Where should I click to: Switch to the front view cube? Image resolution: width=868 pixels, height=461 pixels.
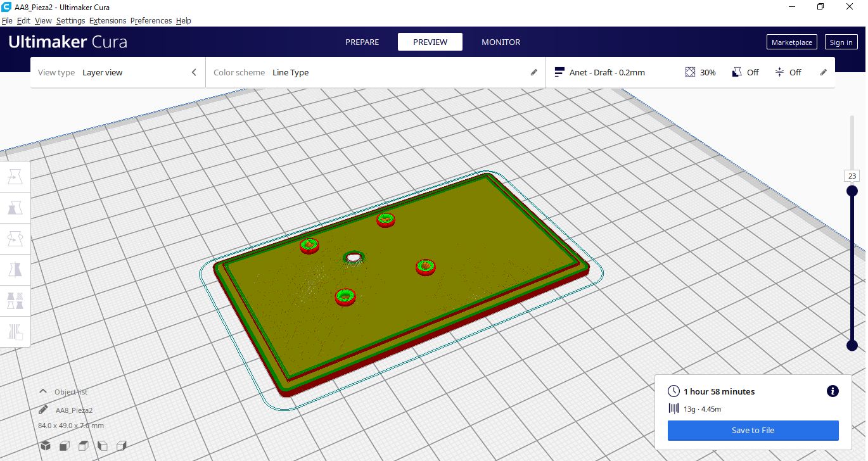tap(64, 446)
